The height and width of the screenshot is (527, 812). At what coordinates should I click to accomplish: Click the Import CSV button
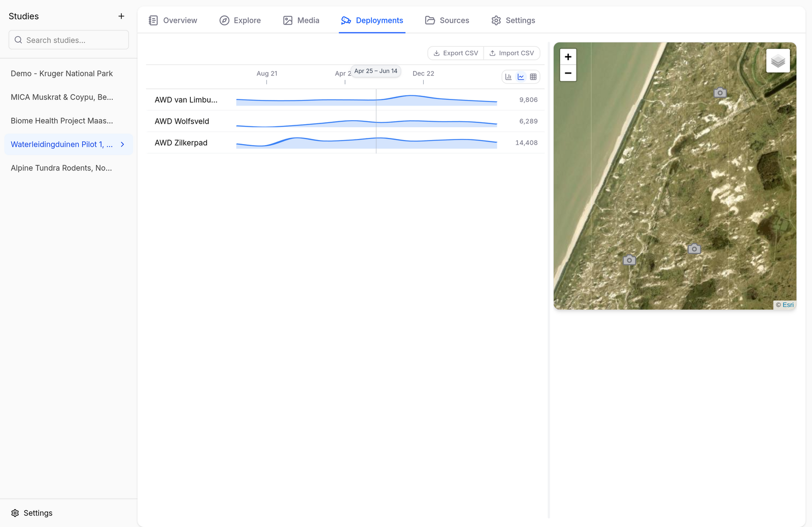point(512,53)
